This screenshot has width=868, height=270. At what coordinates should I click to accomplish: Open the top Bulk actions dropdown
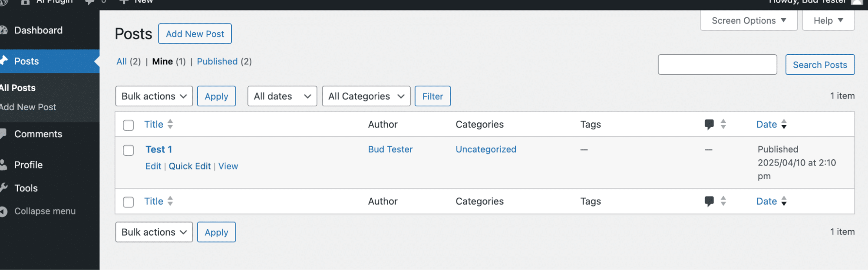coord(154,96)
